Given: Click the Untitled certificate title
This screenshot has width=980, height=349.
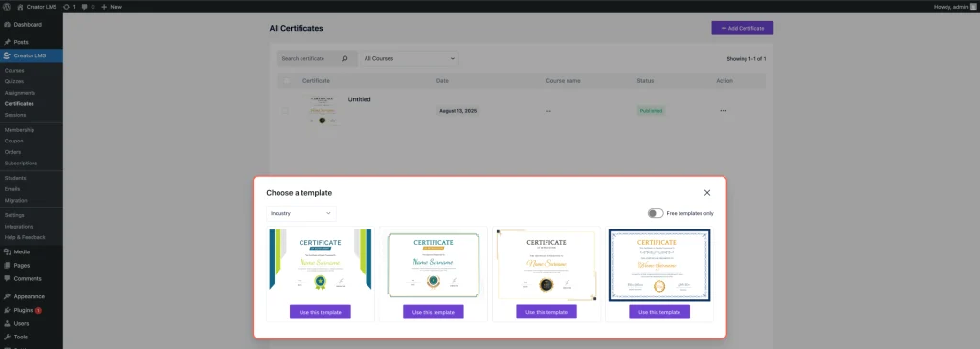Looking at the screenshot, I should point(360,99).
